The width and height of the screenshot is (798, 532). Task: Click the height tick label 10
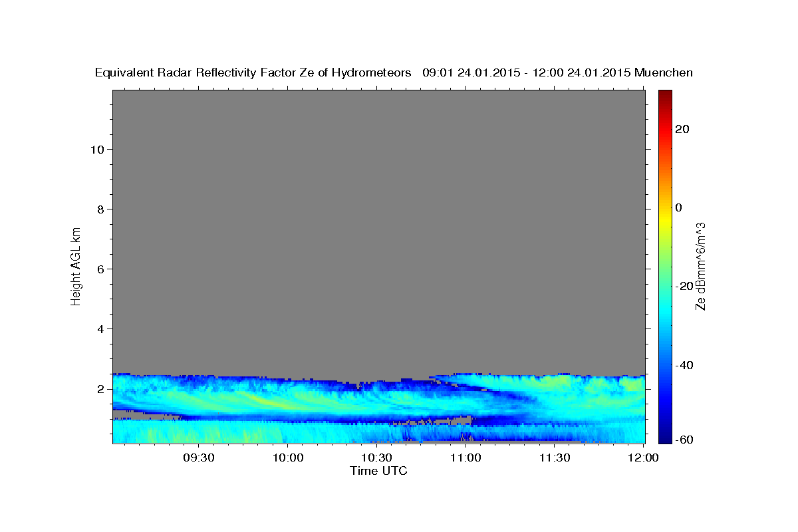coord(96,149)
